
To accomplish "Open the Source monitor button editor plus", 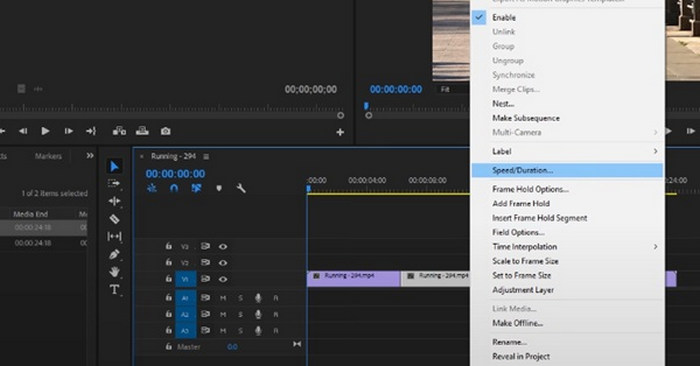I will click(x=340, y=132).
